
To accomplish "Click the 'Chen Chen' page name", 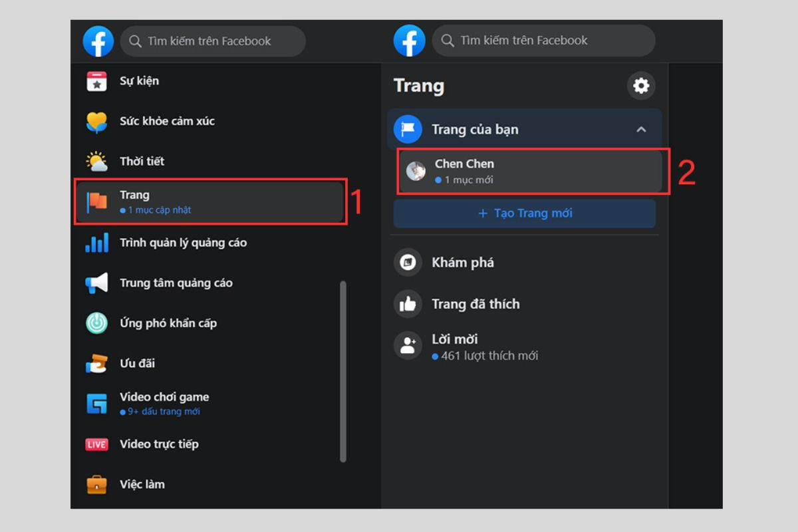I will pyautogui.click(x=464, y=164).
